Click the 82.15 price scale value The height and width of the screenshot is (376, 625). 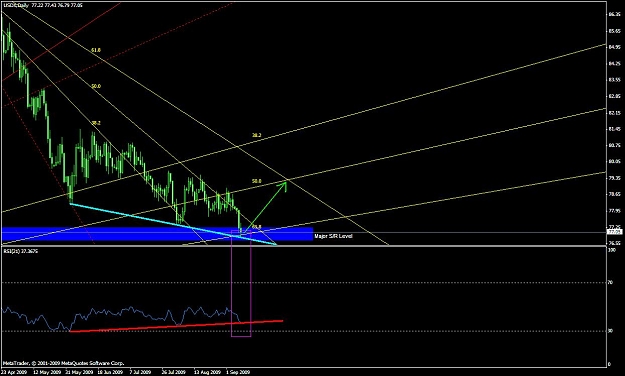(x=614, y=112)
